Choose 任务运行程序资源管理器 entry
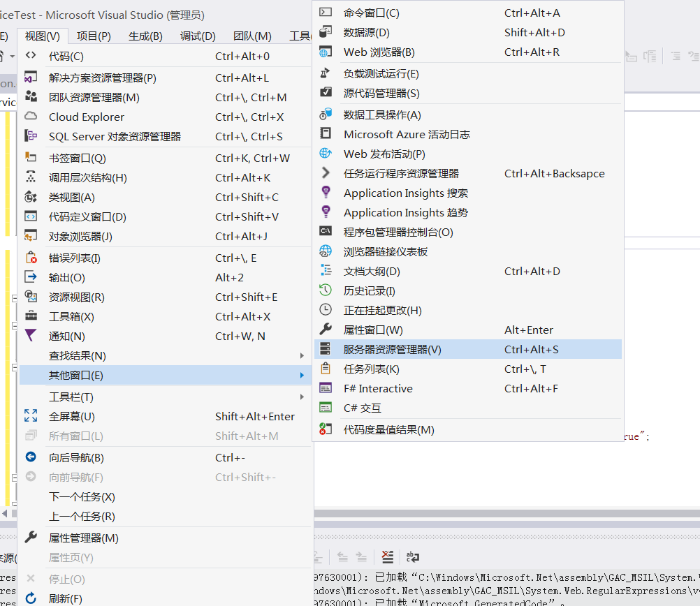The width and height of the screenshot is (700, 606). click(x=468, y=174)
